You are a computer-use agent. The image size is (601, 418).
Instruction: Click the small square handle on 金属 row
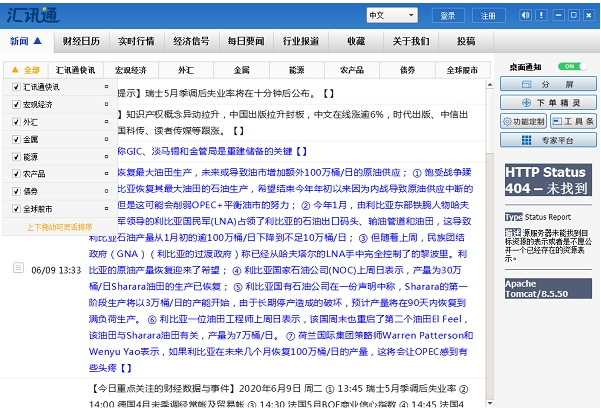pyautogui.click(x=107, y=139)
